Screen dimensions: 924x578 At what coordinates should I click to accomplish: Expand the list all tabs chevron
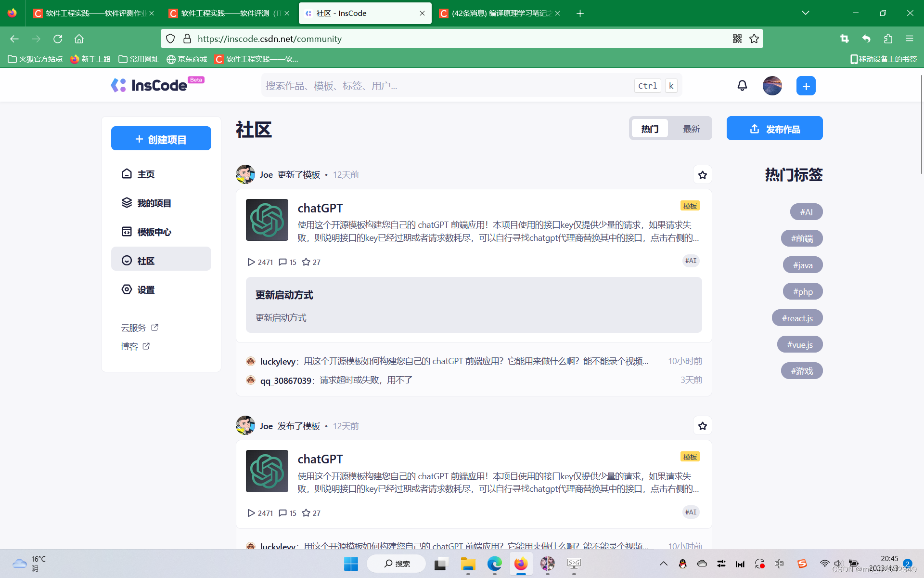tap(805, 13)
